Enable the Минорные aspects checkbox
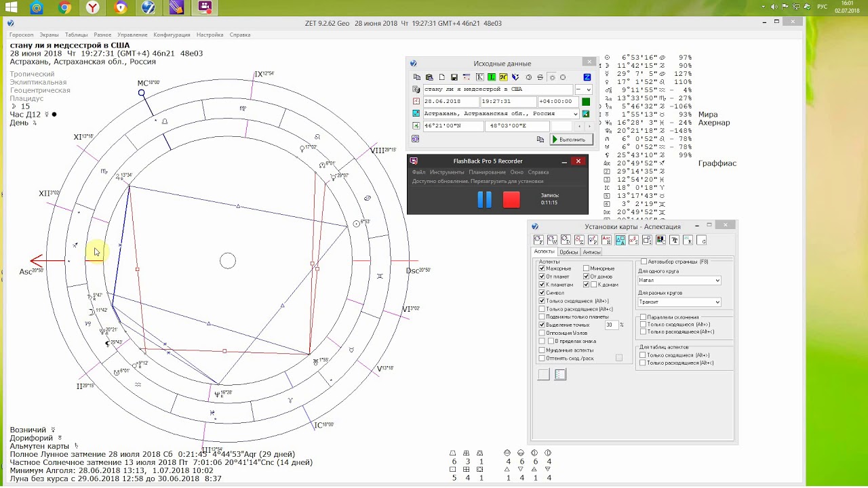The width and height of the screenshot is (868, 488). coord(587,268)
